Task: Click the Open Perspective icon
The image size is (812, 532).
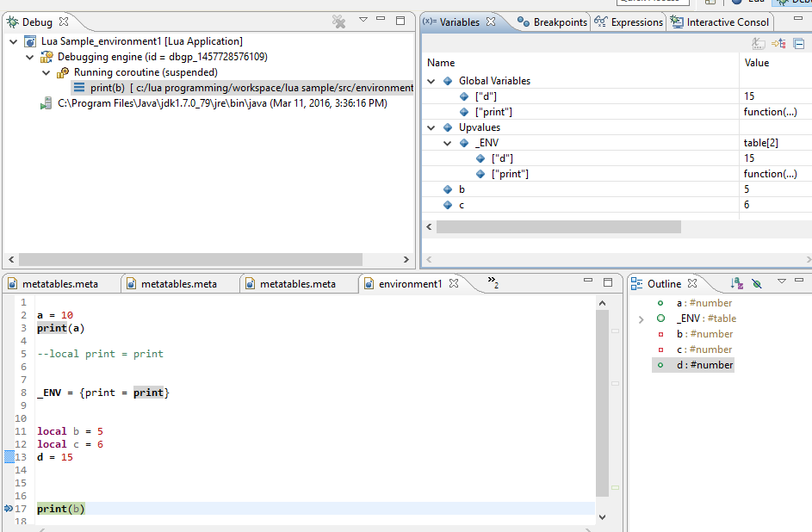Action: (710, 2)
